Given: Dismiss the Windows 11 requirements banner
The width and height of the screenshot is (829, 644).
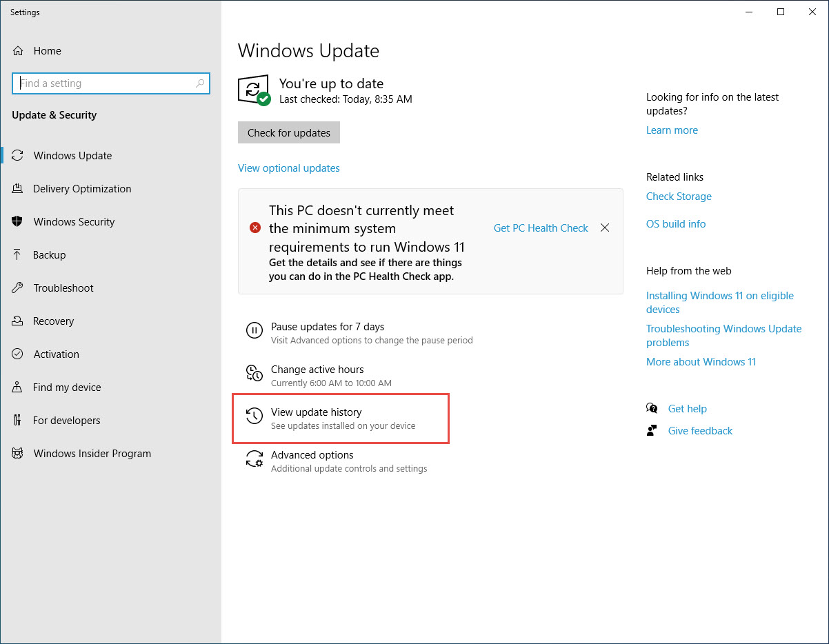Looking at the screenshot, I should [605, 228].
